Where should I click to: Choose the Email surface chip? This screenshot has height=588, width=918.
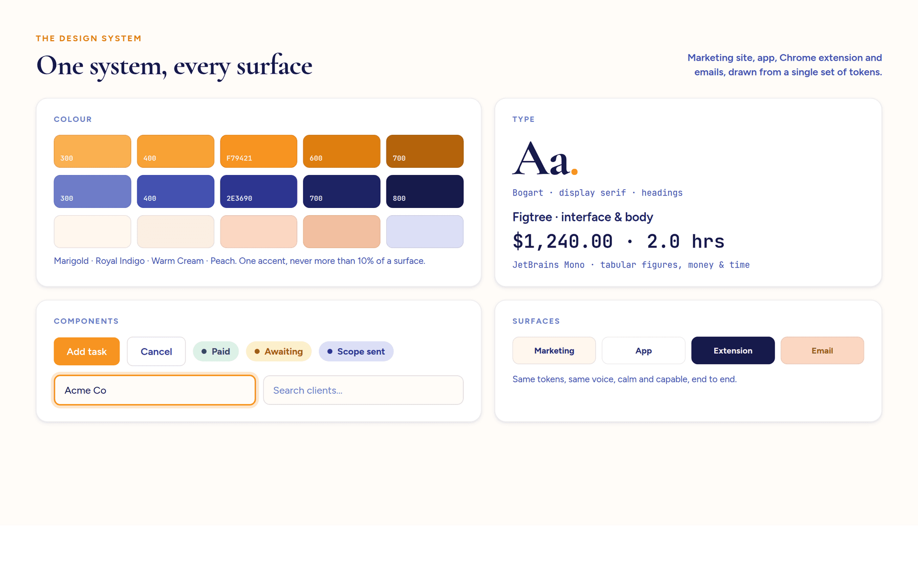822,350
